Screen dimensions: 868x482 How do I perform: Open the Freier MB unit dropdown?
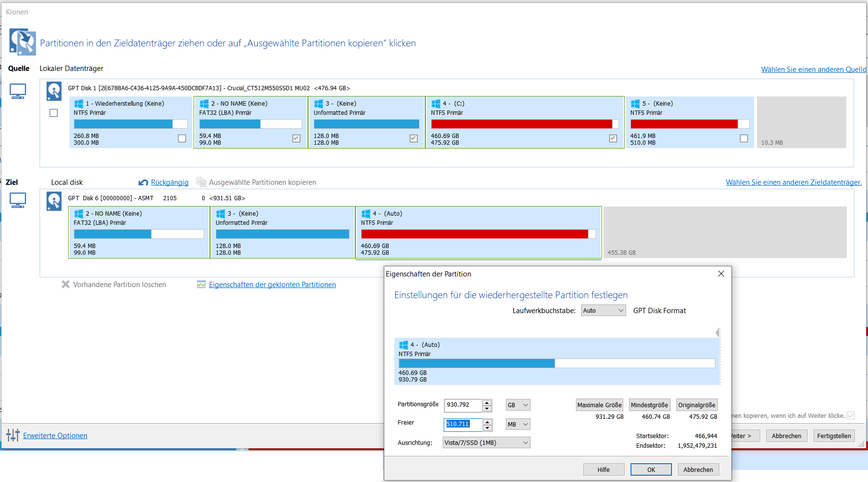518,425
